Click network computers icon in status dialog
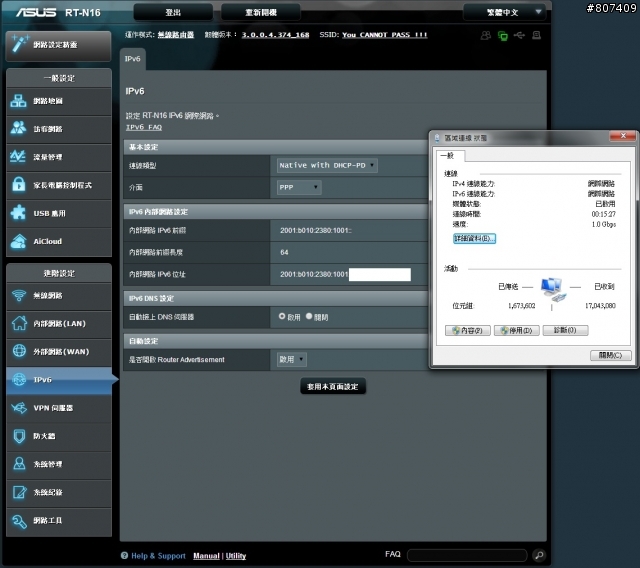This screenshot has width=640, height=568. click(x=553, y=289)
